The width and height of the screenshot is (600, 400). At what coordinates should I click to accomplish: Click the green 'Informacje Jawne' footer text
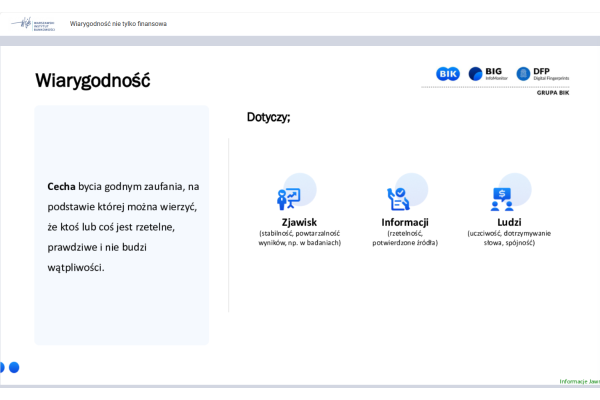tap(579, 381)
